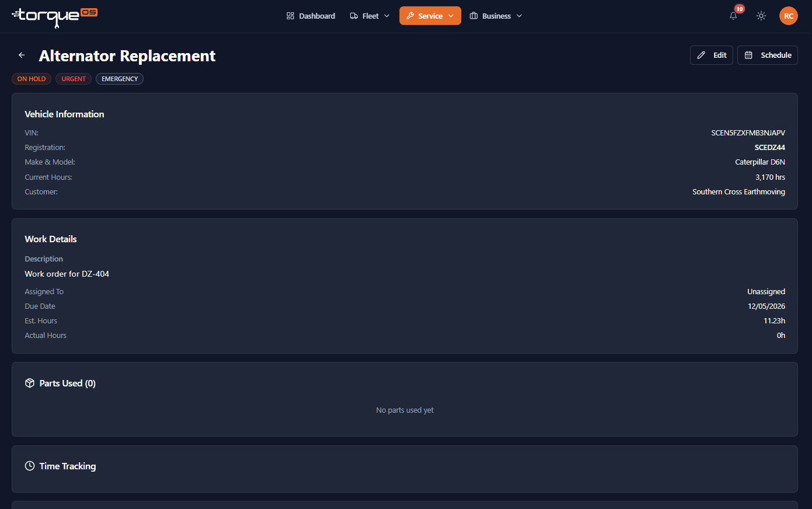This screenshot has width=812, height=509.
Task: Click the Time Tracking clock icon
Action: 30,466
